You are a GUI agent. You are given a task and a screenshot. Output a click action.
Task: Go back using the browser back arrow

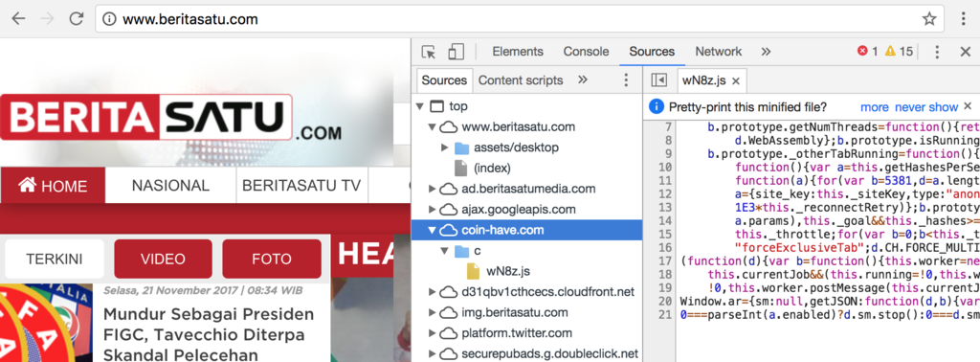19,19
